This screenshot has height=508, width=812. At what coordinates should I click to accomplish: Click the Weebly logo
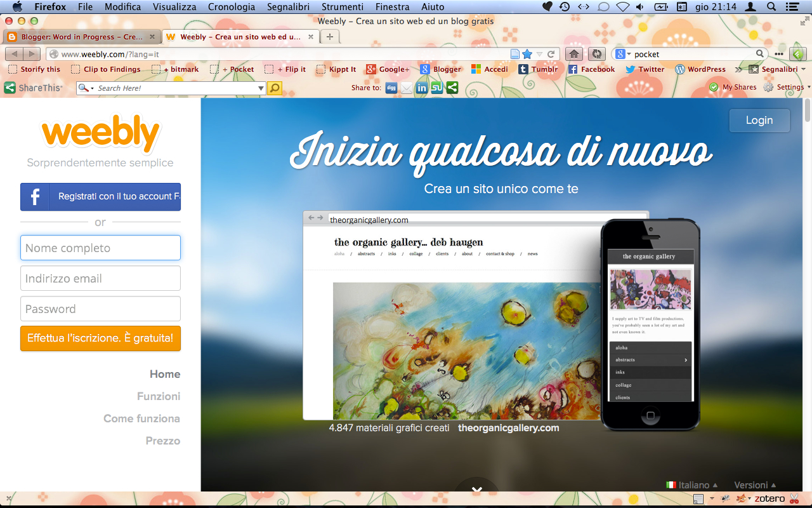100,134
